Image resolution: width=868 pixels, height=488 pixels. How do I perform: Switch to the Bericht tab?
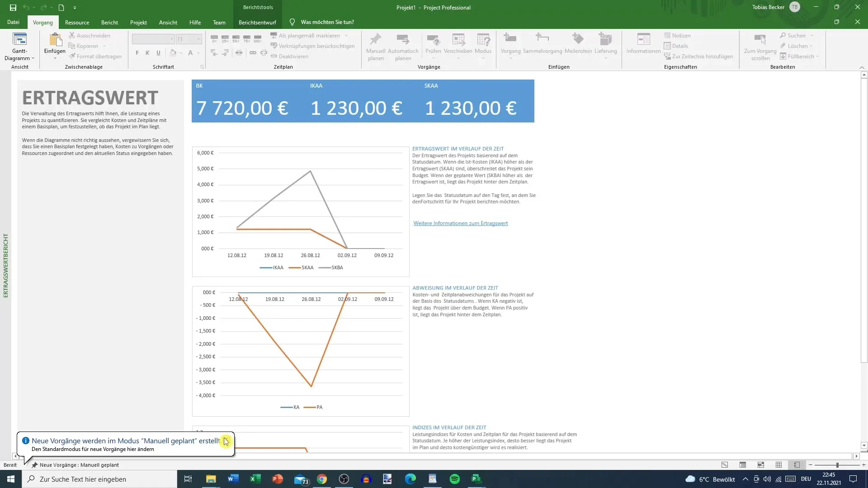pos(109,22)
